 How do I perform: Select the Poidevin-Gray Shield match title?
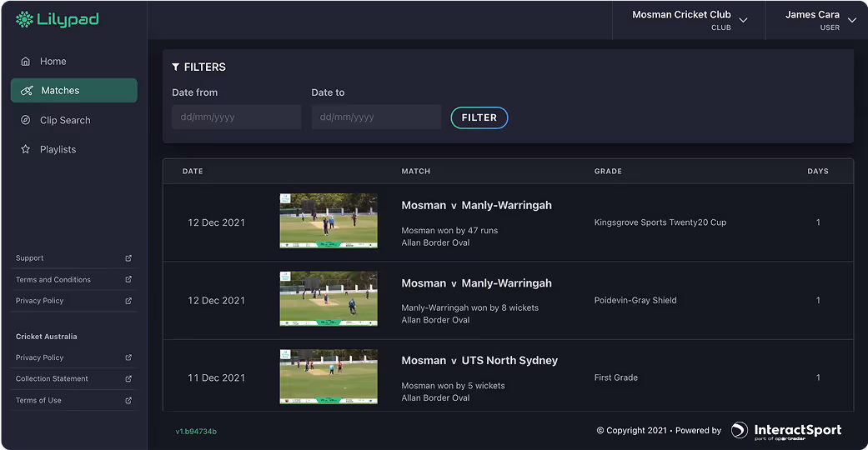coord(476,283)
